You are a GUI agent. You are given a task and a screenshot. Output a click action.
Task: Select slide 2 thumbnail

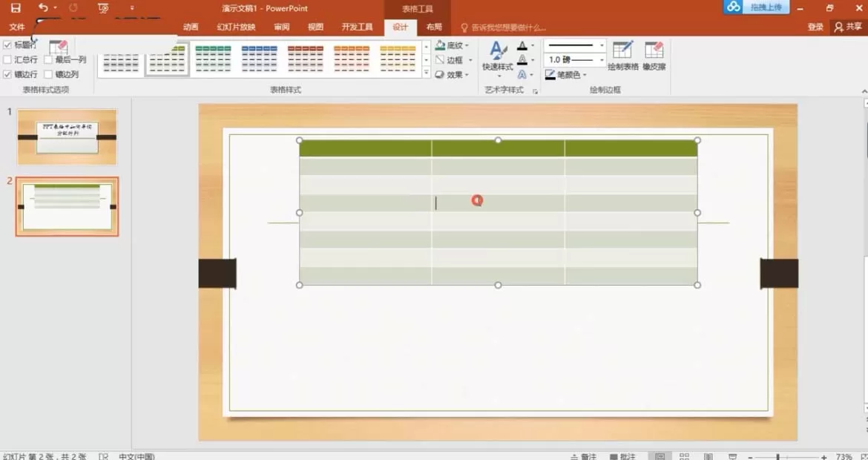tap(67, 206)
